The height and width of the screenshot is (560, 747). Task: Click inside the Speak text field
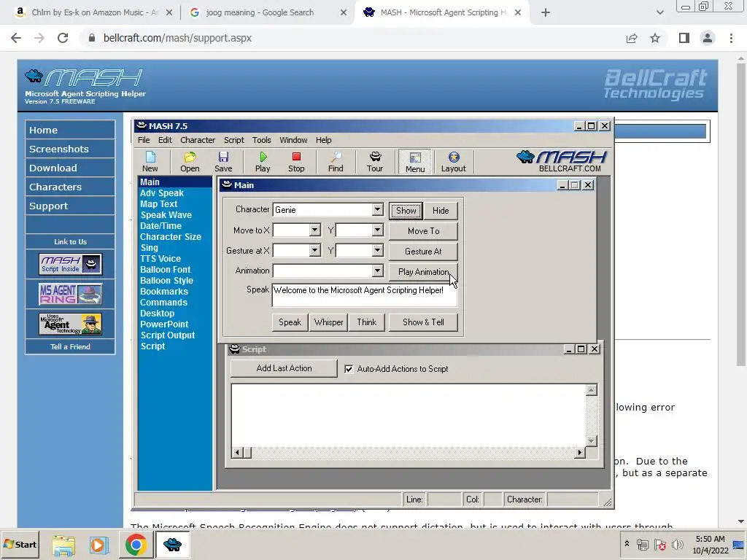365,295
